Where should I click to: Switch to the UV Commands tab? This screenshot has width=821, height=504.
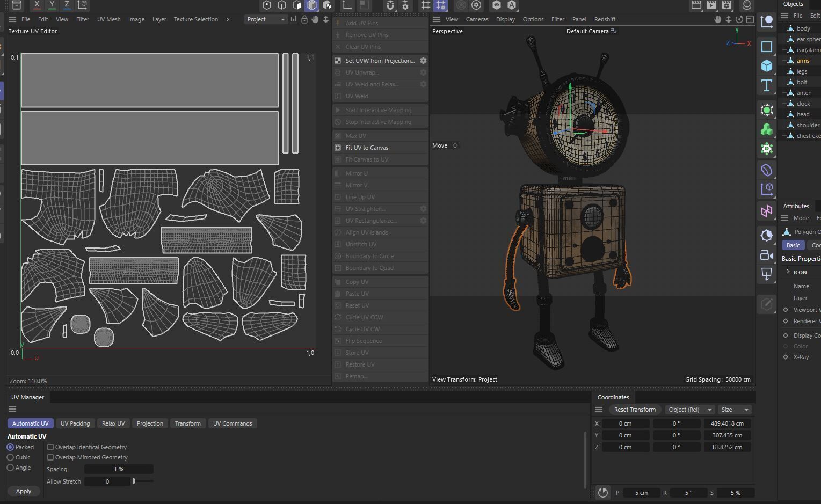click(233, 423)
